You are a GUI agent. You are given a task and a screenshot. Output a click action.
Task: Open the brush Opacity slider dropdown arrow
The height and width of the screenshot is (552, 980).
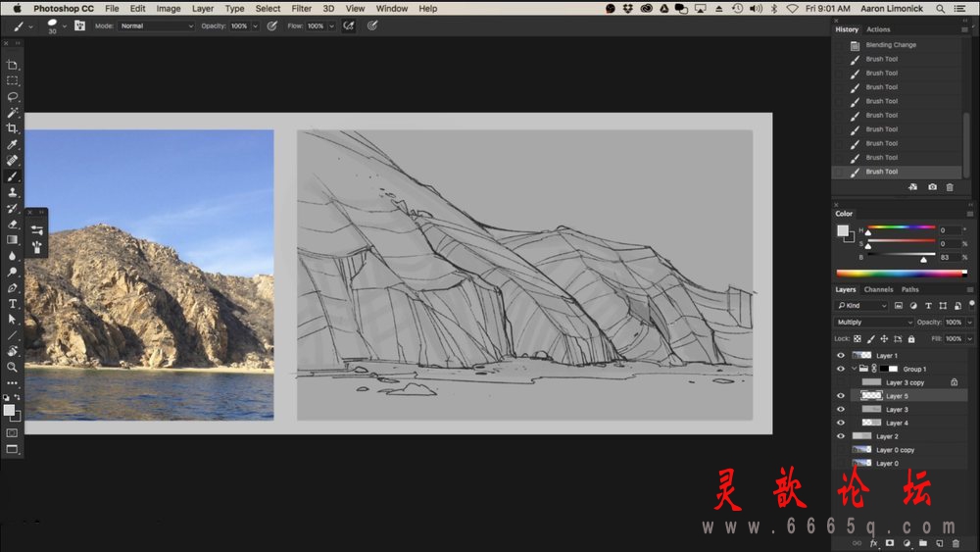[255, 25]
